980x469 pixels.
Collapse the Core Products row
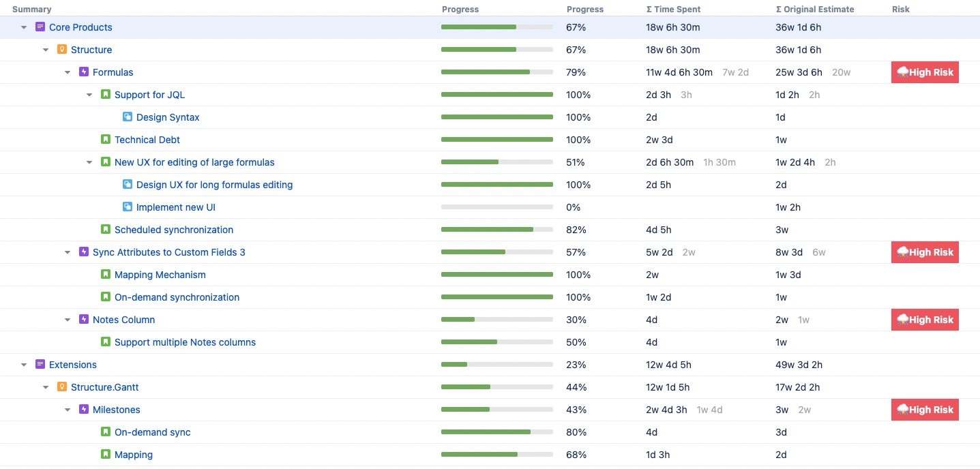[x=23, y=27]
